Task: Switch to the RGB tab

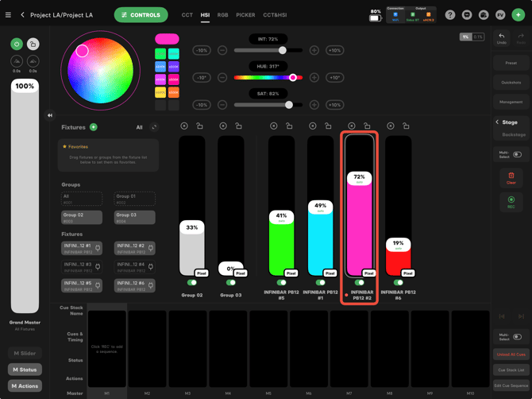Action: (222, 15)
